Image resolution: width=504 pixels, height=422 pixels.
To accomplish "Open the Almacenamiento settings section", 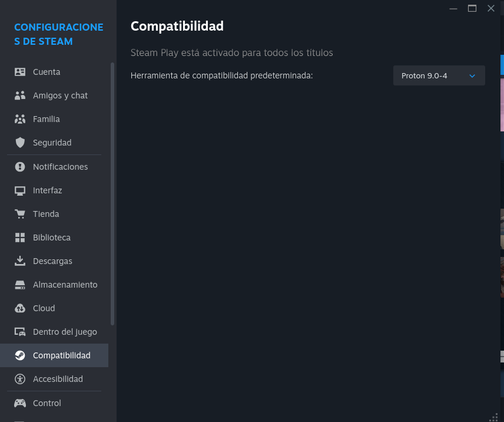I will pyautogui.click(x=65, y=285).
